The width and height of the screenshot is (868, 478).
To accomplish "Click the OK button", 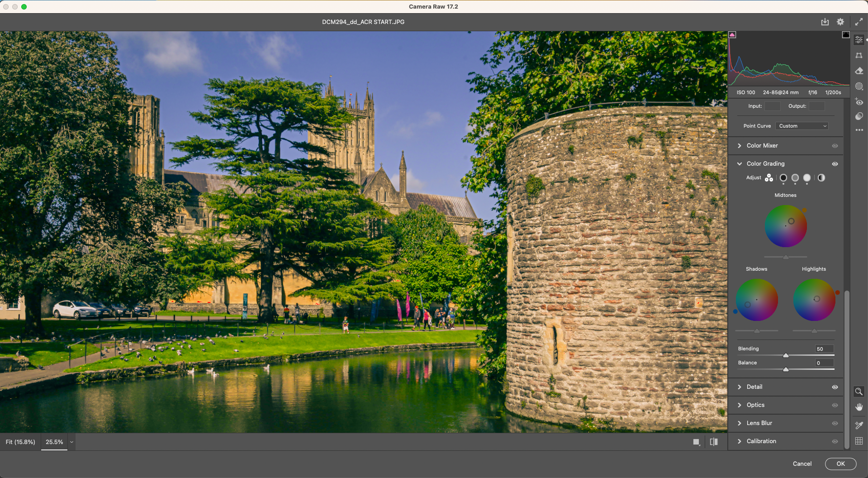I will [840, 464].
